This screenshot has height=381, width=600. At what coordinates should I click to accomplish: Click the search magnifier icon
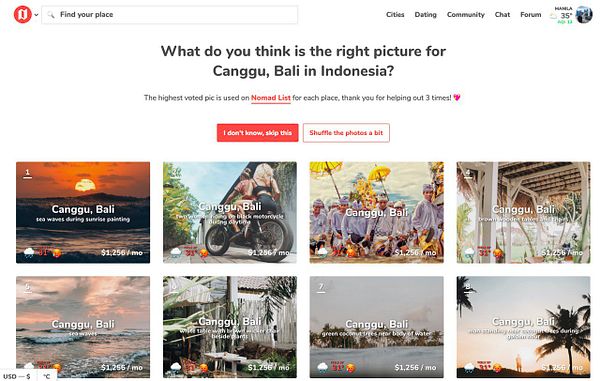[51, 15]
